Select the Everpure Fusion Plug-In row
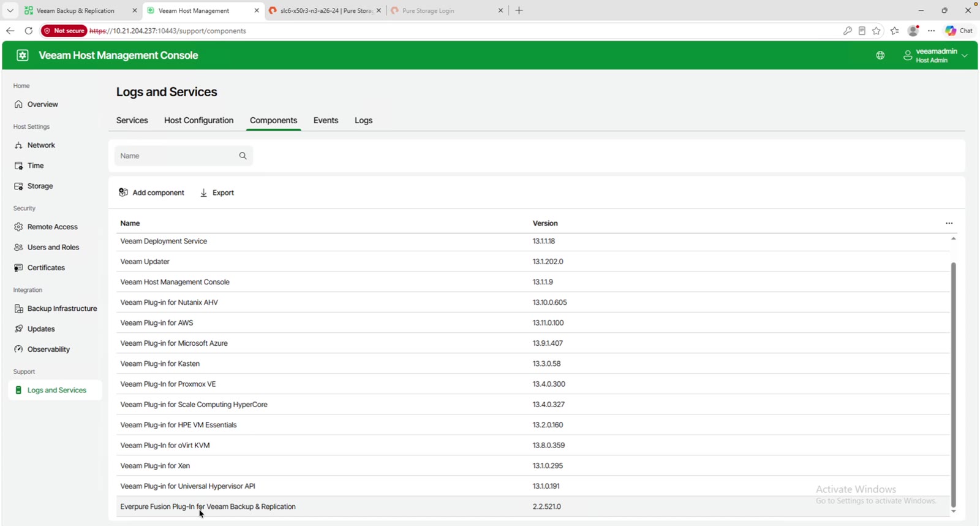 (533, 506)
